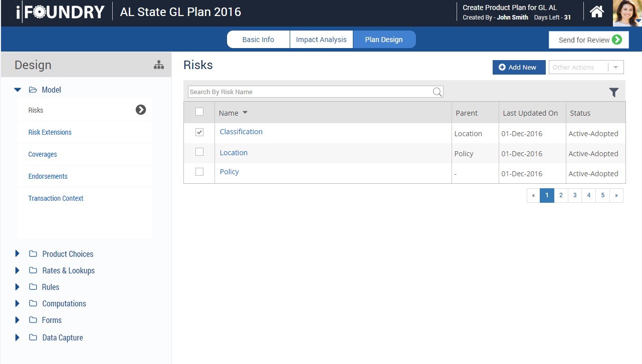Click the Home icon in header
This screenshot has height=364, width=642.
pos(596,12)
